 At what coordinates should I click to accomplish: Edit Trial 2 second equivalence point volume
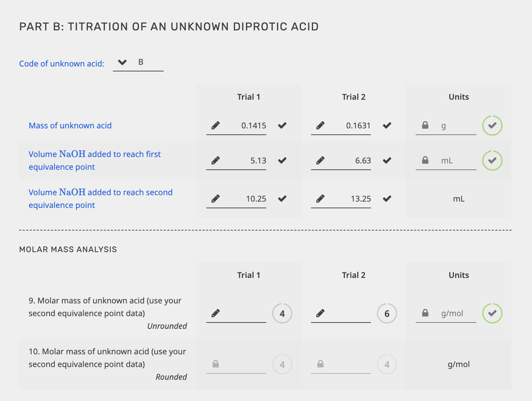320,198
